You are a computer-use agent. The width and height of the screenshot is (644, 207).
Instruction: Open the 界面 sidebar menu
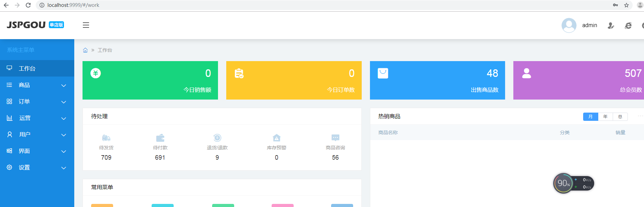[x=37, y=151]
